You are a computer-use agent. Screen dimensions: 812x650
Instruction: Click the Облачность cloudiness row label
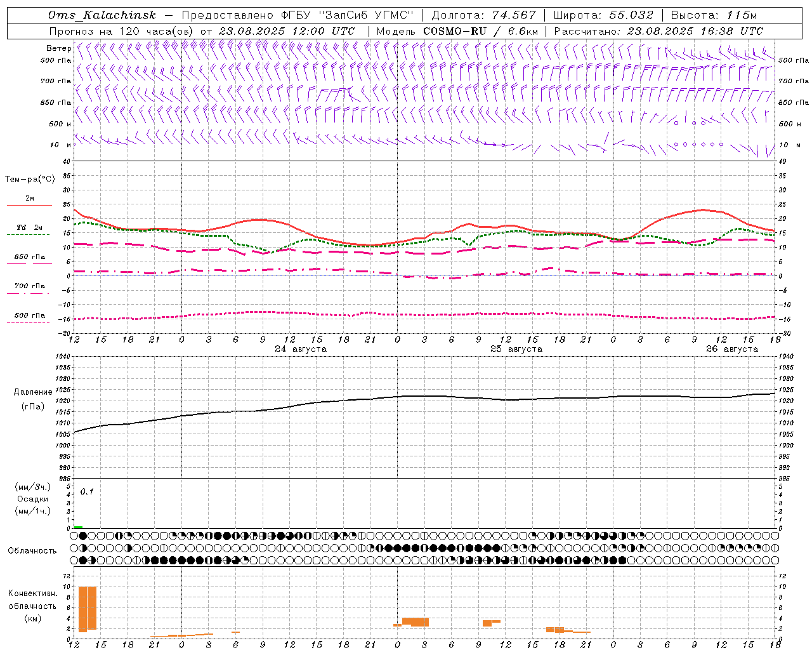(32, 550)
